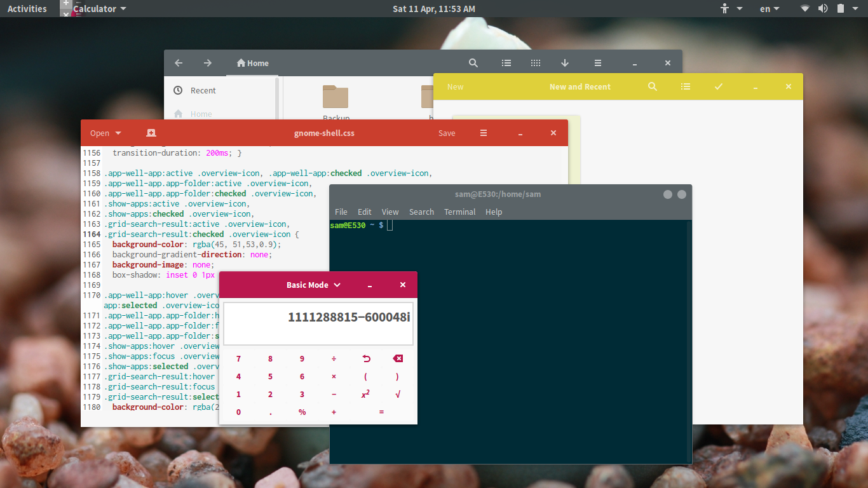The width and height of the screenshot is (868, 488).
Task: Click the calculator undo icon
Action: point(366,358)
